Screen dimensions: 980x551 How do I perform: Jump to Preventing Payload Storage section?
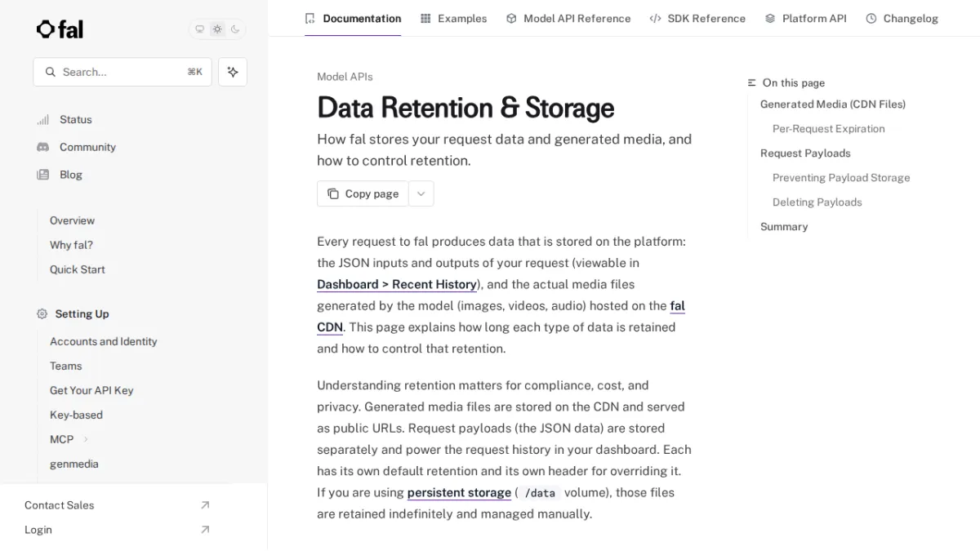coord(841,177)
